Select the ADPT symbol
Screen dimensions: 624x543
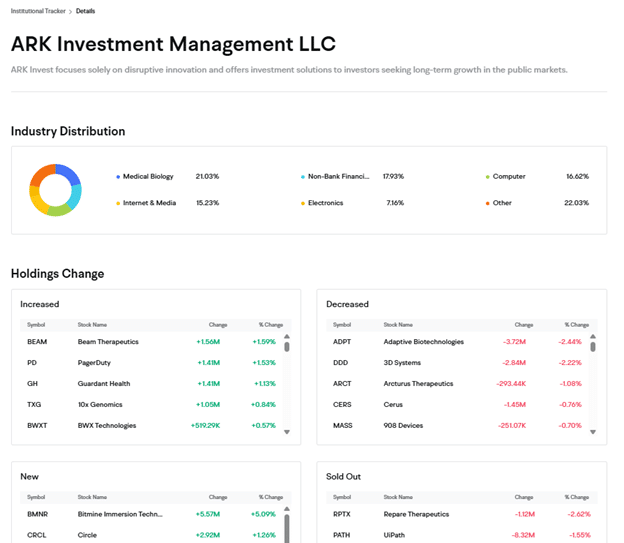click(342, 342)
